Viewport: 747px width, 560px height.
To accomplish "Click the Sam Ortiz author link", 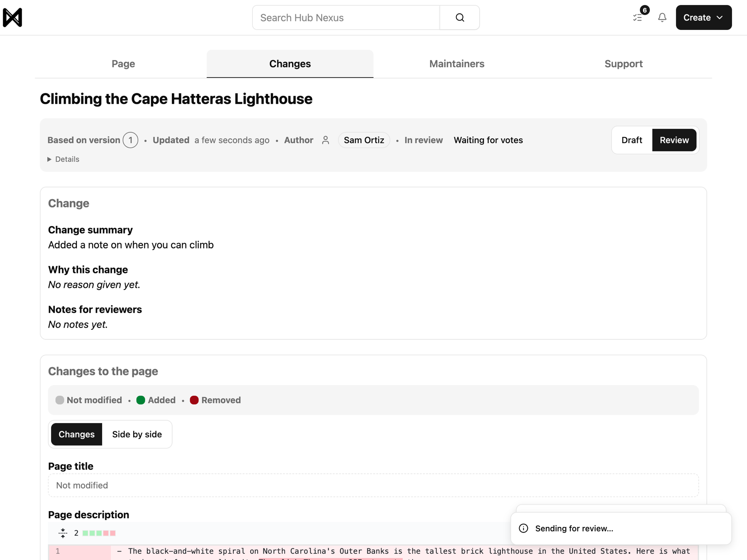I will coord(364,140).
